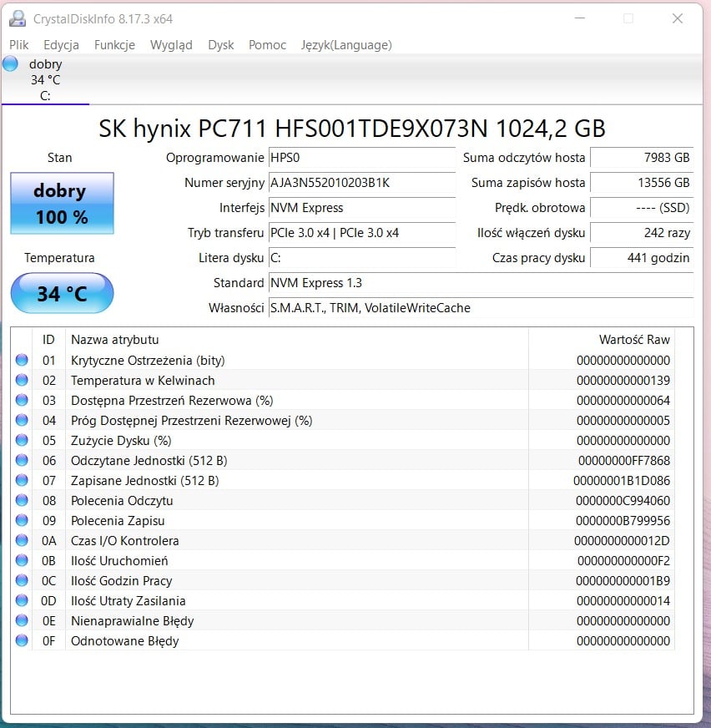Select the Zużycie Dysku (%) attribute name

[121, 441]
